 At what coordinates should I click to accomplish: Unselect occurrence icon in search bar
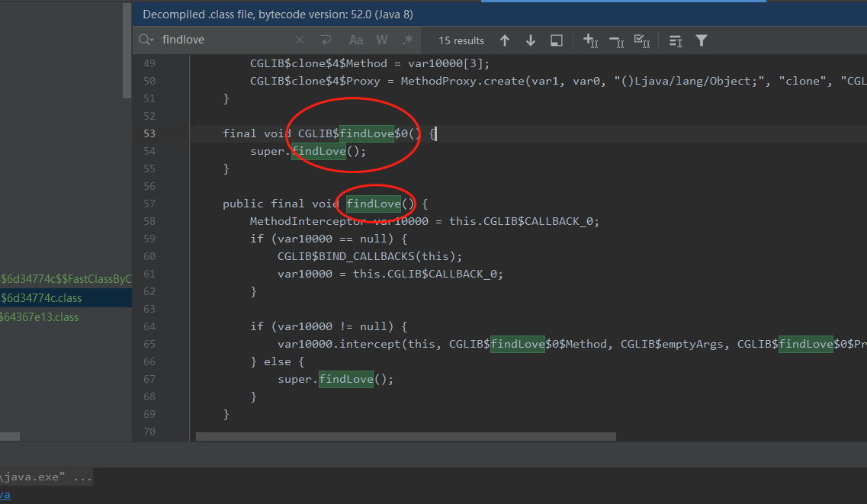[x=616, y=41]
